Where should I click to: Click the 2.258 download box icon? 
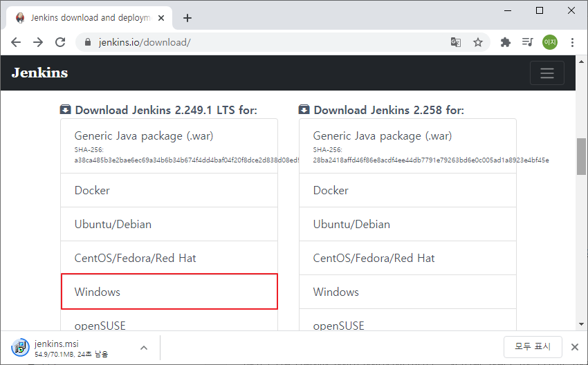coord(304,109)
